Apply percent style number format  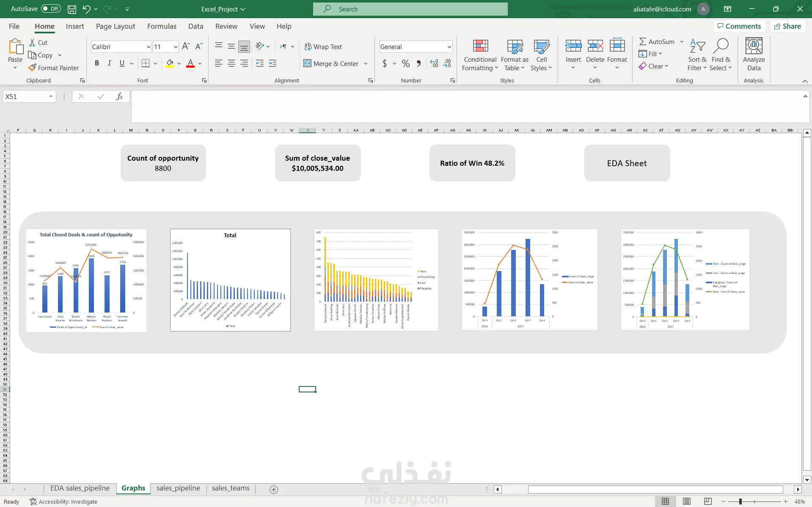click(x=405, y=63)
